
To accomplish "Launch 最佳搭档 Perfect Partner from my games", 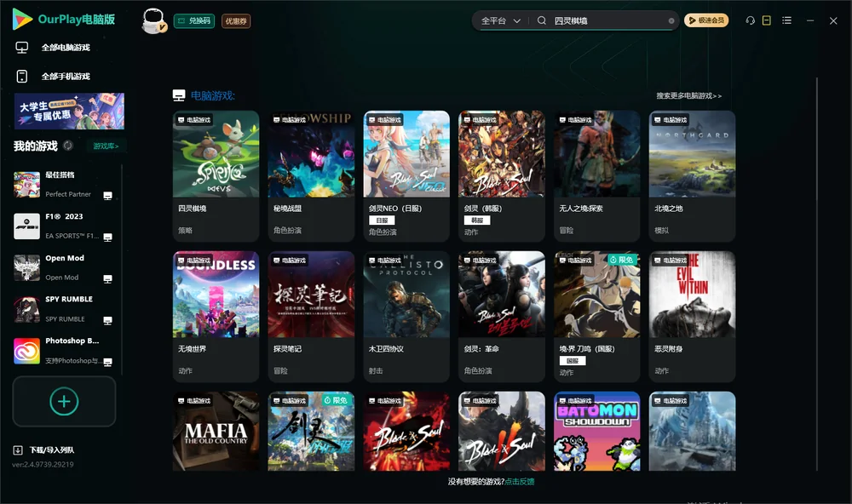I will pyautogui.click(x=63, y=185).
